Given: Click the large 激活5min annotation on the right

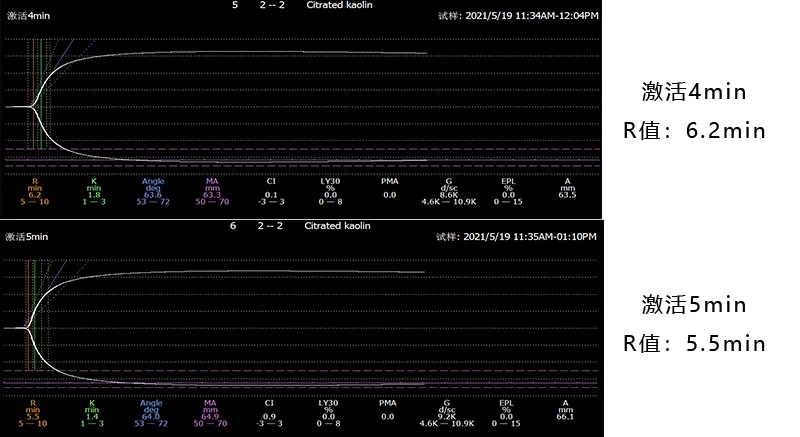Looking at the screenshot, I should (694, 305).
